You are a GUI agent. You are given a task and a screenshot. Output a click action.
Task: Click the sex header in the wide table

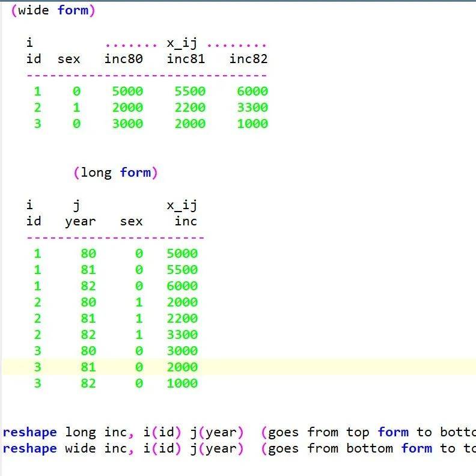[x=69, y=59]
